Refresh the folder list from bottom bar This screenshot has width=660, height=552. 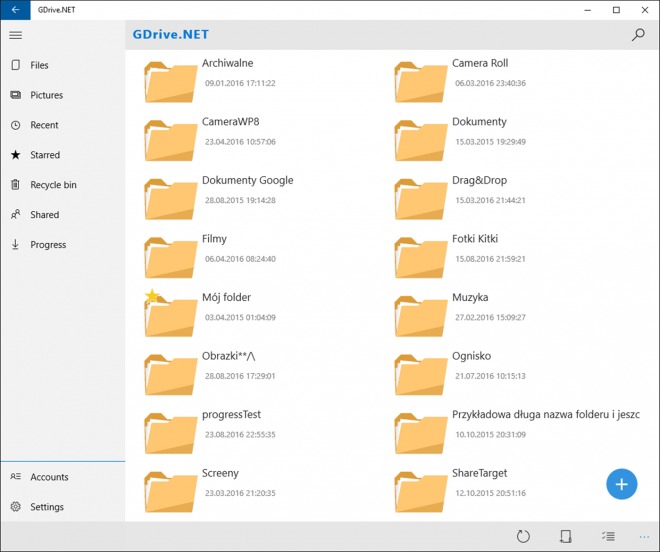(x=523, y=536)
